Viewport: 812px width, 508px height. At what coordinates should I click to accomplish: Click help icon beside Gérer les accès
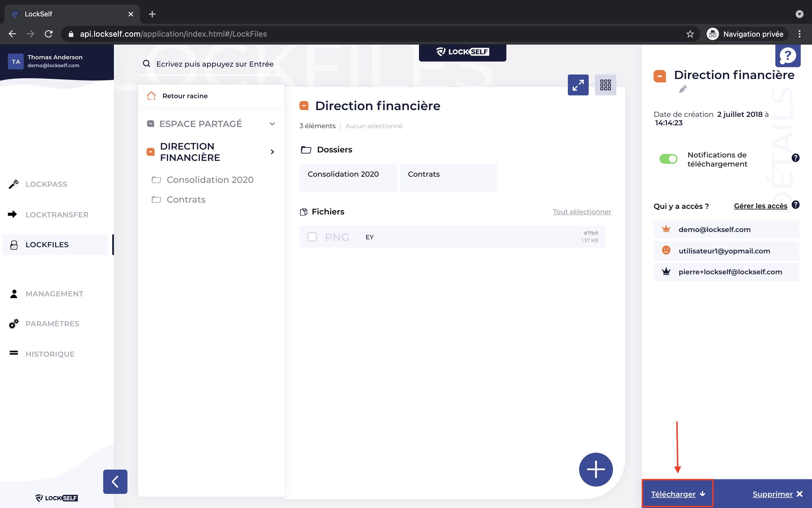point(796,205)
